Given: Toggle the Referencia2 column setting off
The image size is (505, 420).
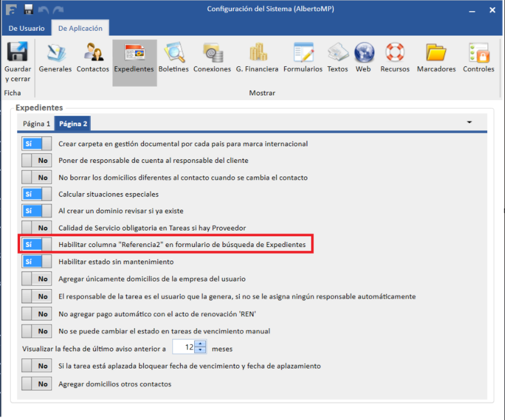Looking at the screenshot, I should [x=36, y=245].
